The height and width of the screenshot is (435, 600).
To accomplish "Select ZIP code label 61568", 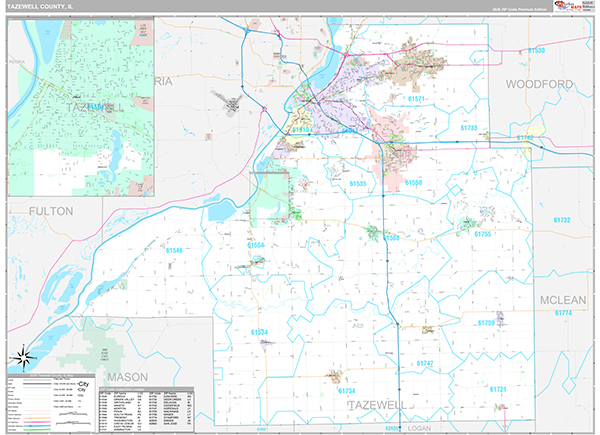I will click(391, 238).
